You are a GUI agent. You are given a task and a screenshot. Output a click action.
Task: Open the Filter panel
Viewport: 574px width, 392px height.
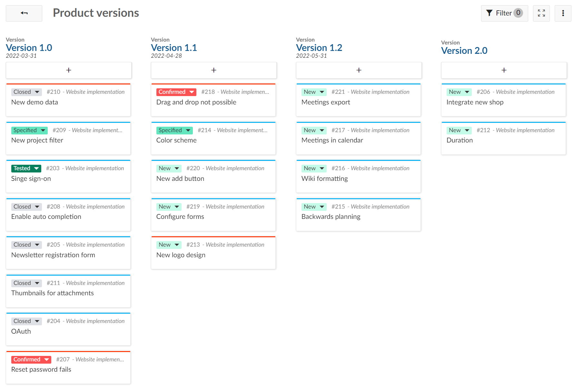(504, 13)
